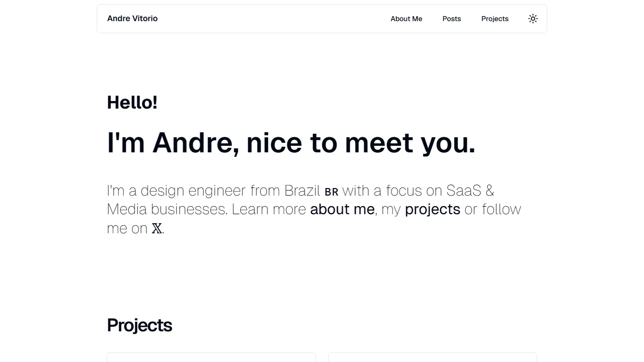Follow the inline "about me" link
The height and width of the screenshot is (362, 644).
click(342, 209)
